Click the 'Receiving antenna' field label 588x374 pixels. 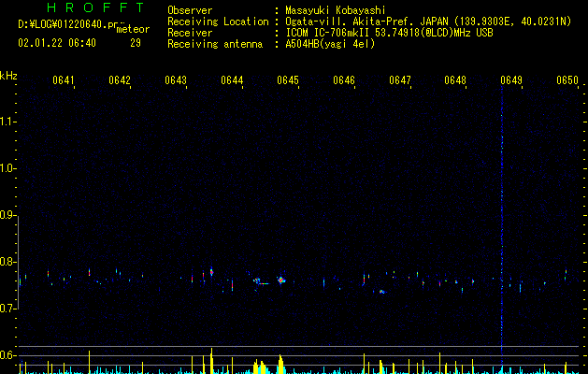point(215,44)
